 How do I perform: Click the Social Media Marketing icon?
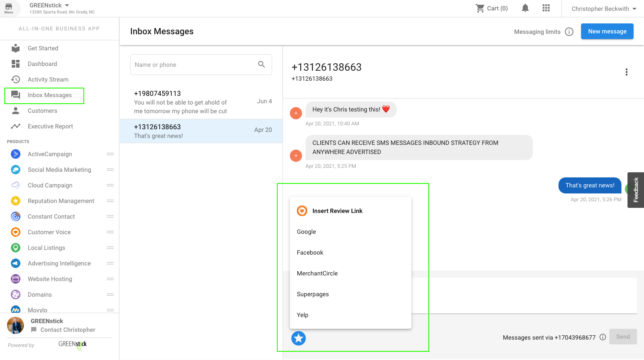click(16, 170)
